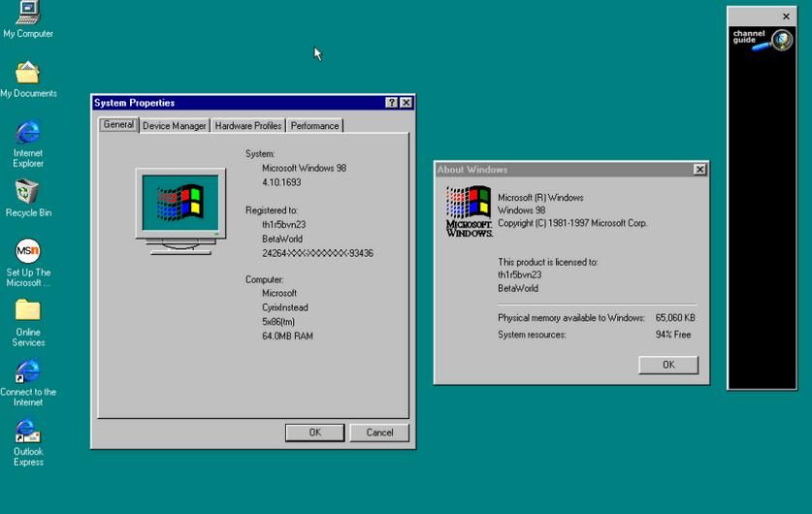812x514 pixels.
Task: Click the 'Registered to:' label
Action: pyautogui.click(x=272, y=210)
